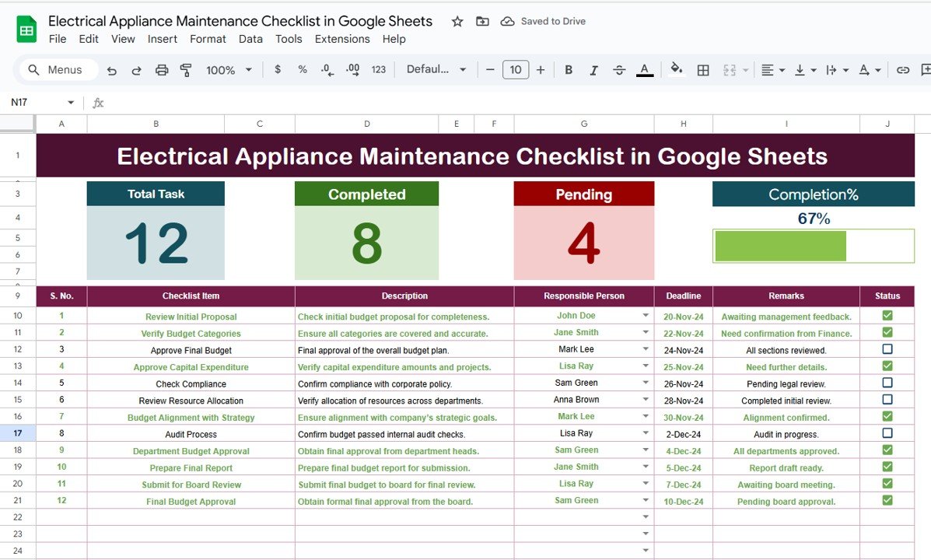Open the Edit menu

(x=89, y=39)
